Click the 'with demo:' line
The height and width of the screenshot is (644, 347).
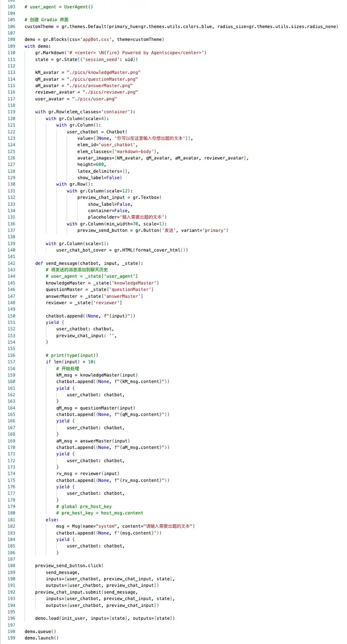(38, 46)
